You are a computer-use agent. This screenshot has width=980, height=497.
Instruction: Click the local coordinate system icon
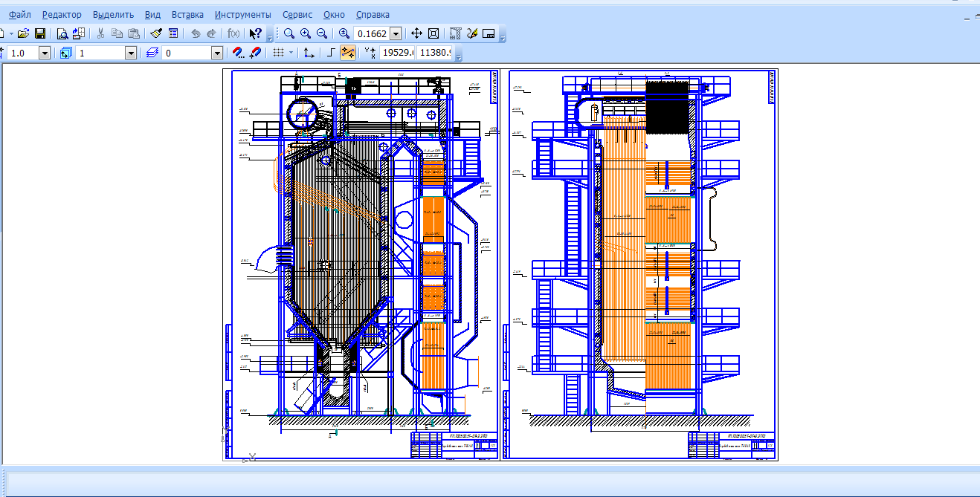coord(309,53)
